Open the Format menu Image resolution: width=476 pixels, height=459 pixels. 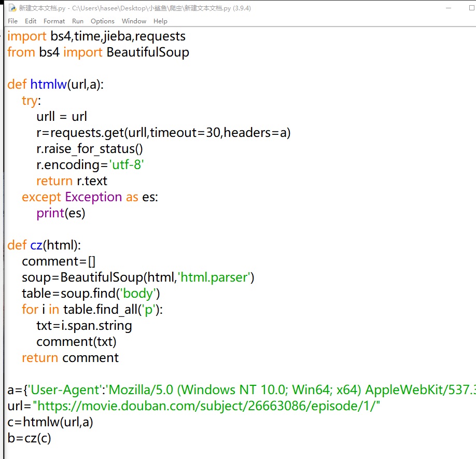pyautogui.click(x=54, y=21)
